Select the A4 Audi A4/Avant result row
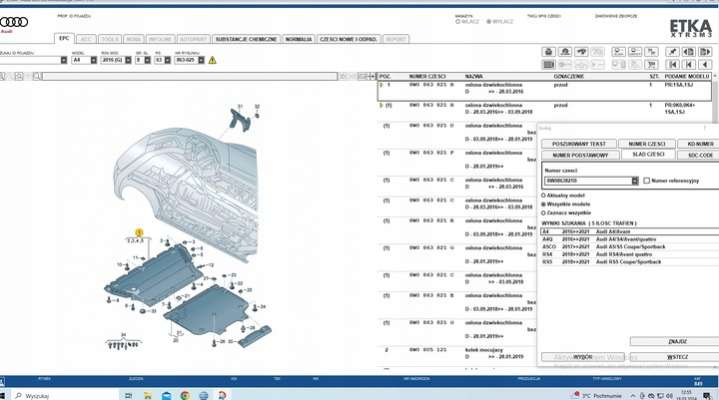This screenshot has height=400, width=719. (x=630, y=232)
